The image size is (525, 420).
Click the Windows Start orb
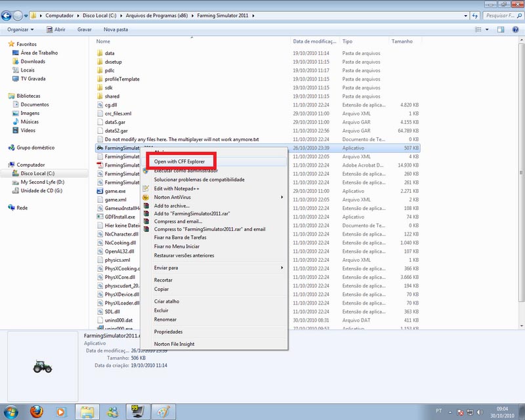(x=11, y=411)
